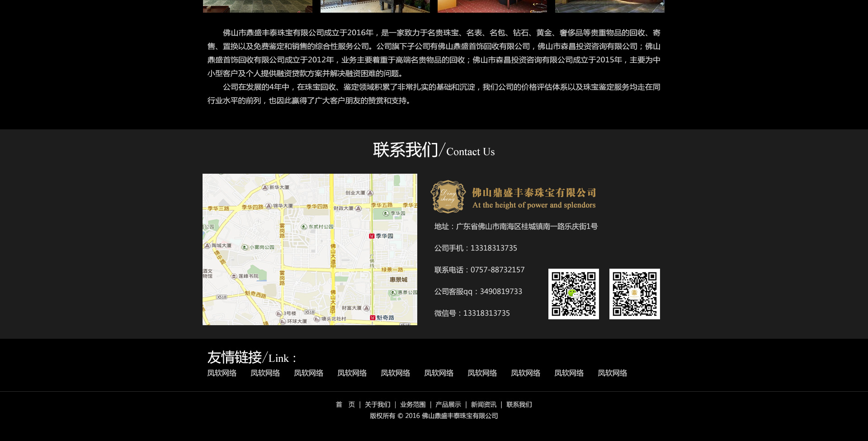The width and height of the screenshot is (868, 441).
Task: Select the 财富大厦 building marker
Action: pyautogui.click(x=366, y=308)
